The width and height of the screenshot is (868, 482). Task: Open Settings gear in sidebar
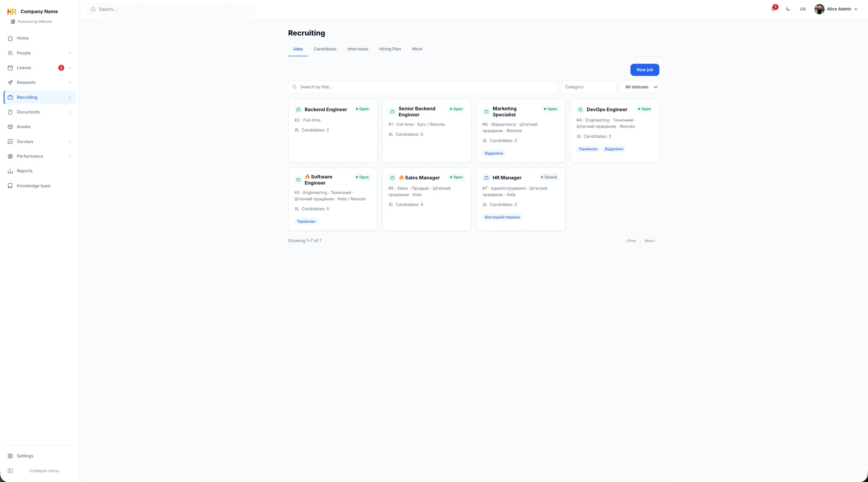[10, 456]
